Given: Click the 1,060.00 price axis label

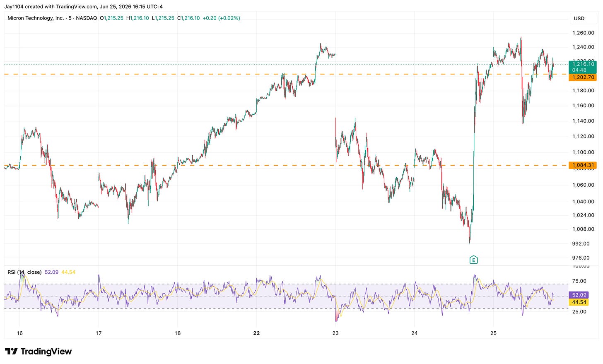Looking at the screenshot, I should [x=583, y=185].
